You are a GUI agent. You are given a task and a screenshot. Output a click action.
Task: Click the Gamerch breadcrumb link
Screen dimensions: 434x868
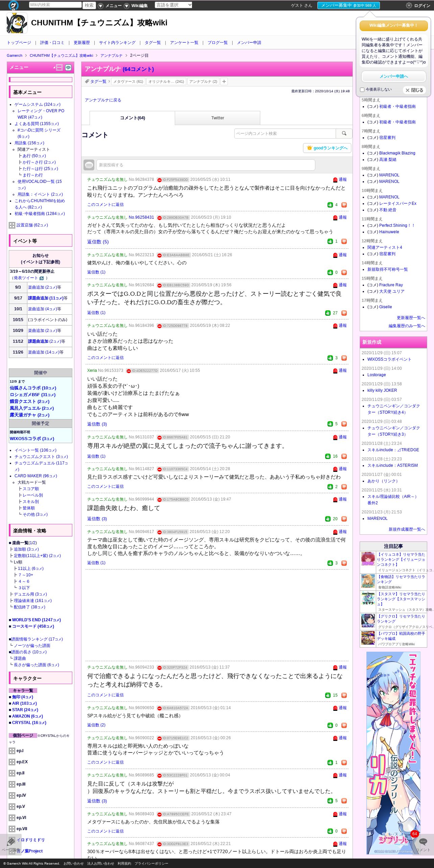coord(15,55)
